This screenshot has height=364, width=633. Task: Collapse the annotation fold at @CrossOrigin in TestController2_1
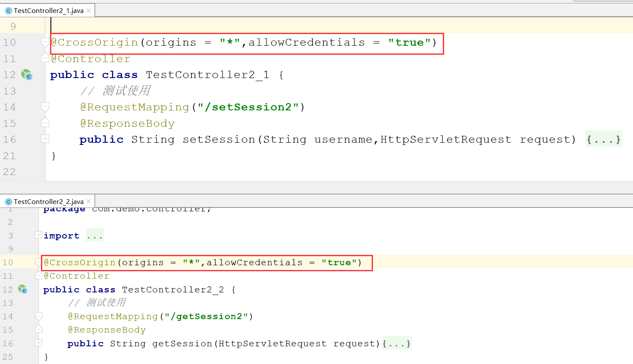(45, 42)
